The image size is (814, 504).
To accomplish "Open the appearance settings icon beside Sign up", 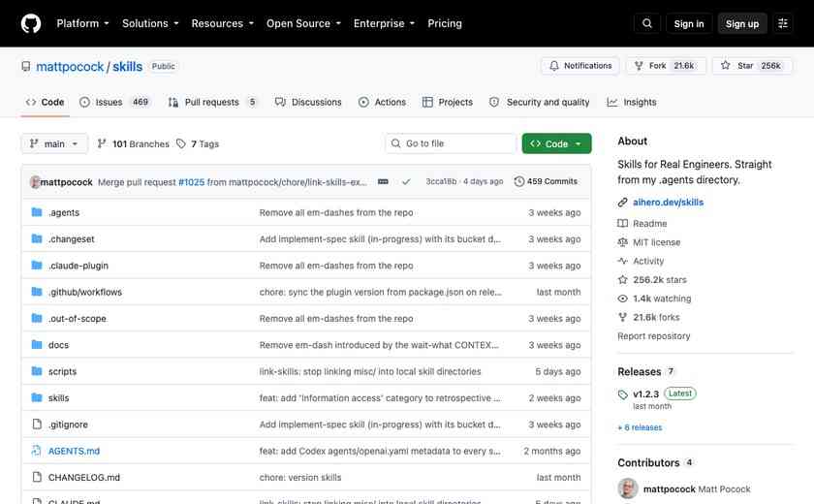I will pos(783,23).
